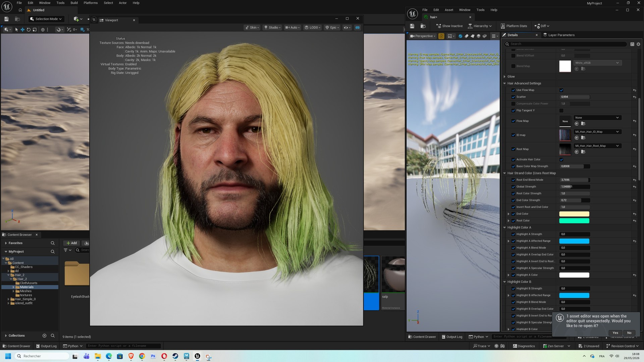Open the Skin menu in Viewport window
Screen dimensions: 644x362
coord(252,27)
